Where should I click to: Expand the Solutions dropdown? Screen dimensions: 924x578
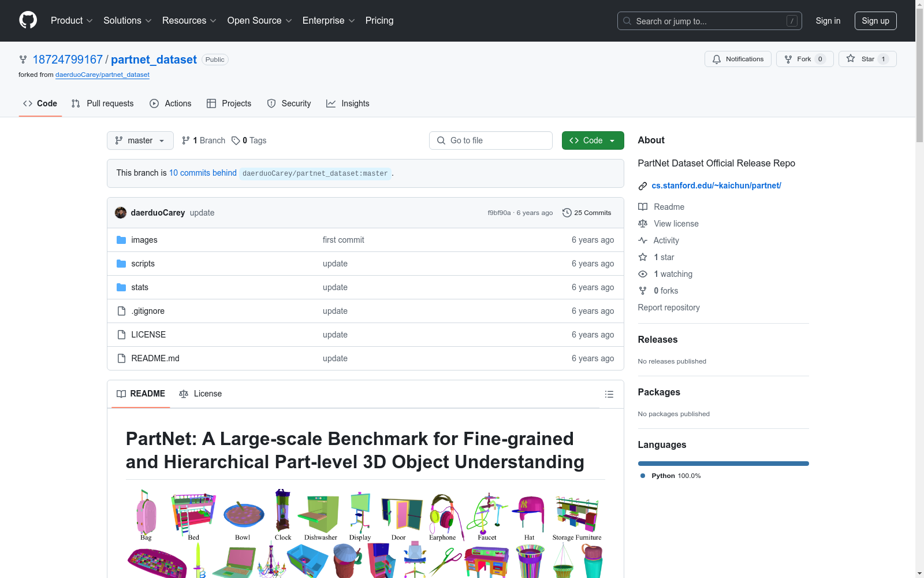[x=128, y=21]
